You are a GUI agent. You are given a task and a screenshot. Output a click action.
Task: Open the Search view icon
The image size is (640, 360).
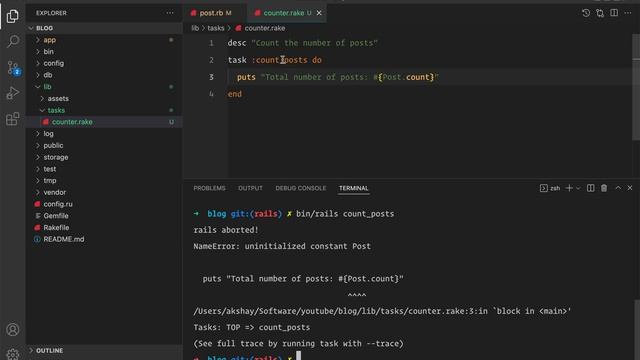(13, 42)
